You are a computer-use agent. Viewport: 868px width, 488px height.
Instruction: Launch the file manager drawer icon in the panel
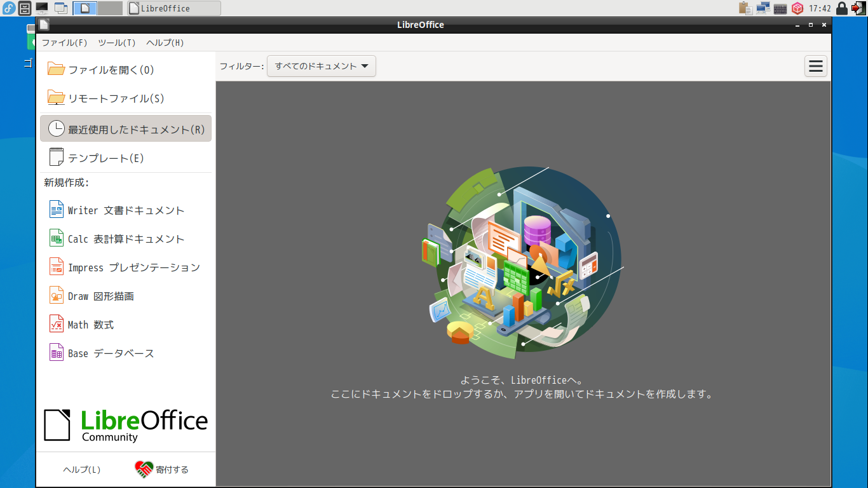point(25,8)
